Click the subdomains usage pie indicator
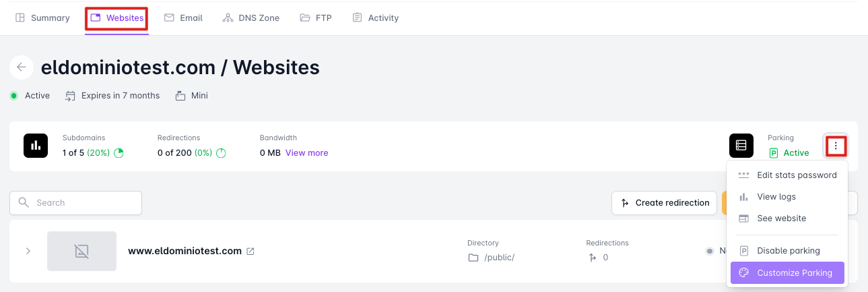The width and height of the screenshot is (868, 292). [119, 153]
